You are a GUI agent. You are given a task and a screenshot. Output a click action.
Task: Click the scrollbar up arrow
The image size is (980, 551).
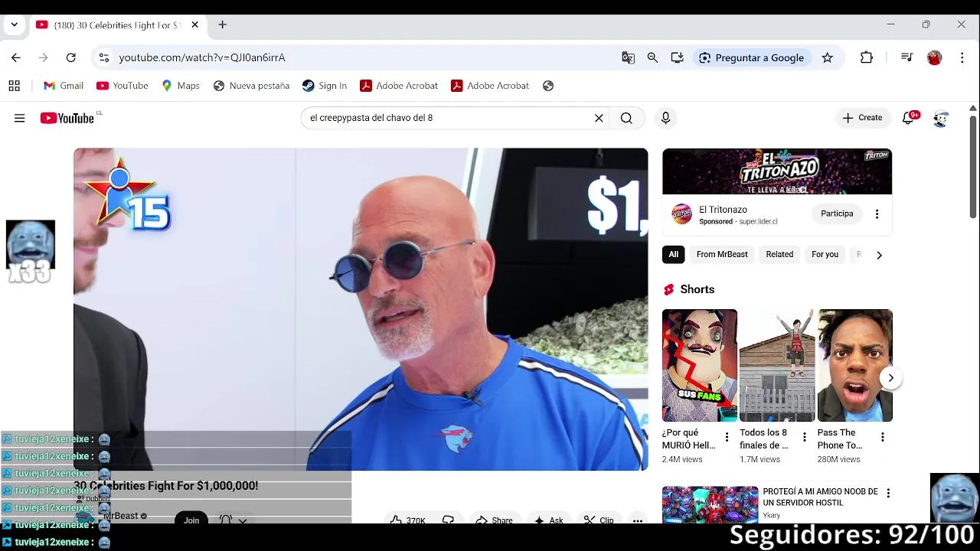[x=973, y=109]
